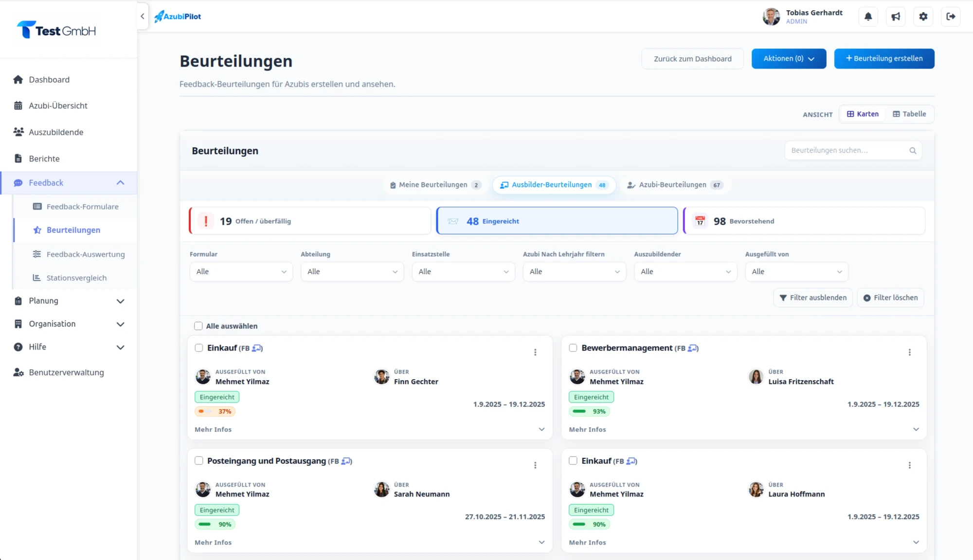The width and height of the screenshot is (973, 560).
Task: Click the AzubiPilot rocket logo
Action: [178, 17]
